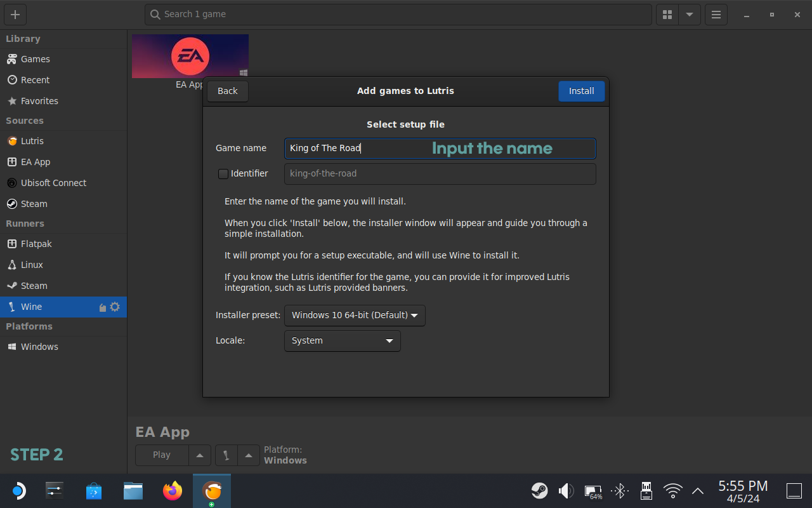Enable the Identifier checkbox

pos(223,173)
